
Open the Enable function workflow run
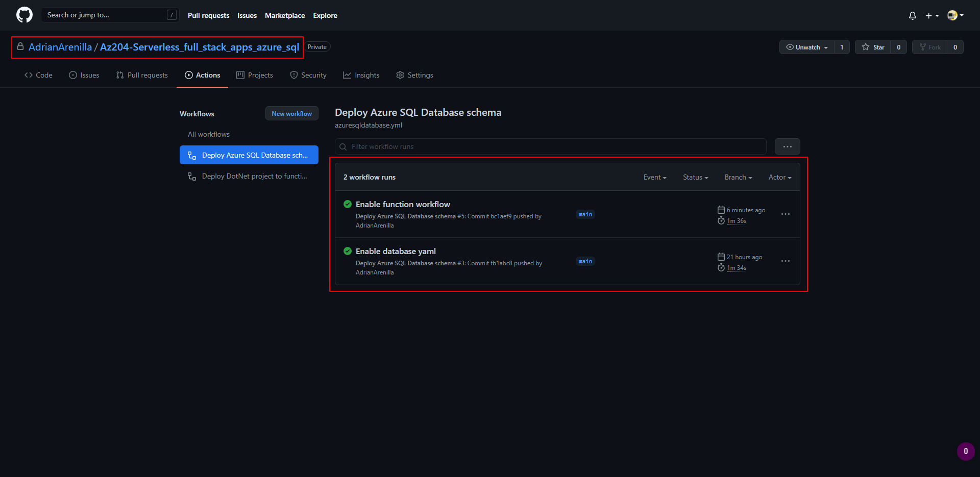pos(403,204)
